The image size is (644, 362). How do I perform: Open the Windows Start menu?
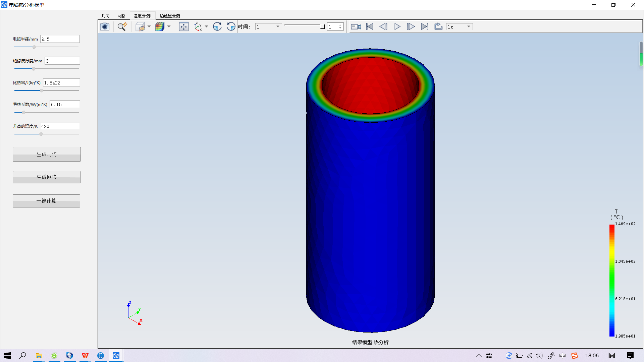(x=7, y=356)
